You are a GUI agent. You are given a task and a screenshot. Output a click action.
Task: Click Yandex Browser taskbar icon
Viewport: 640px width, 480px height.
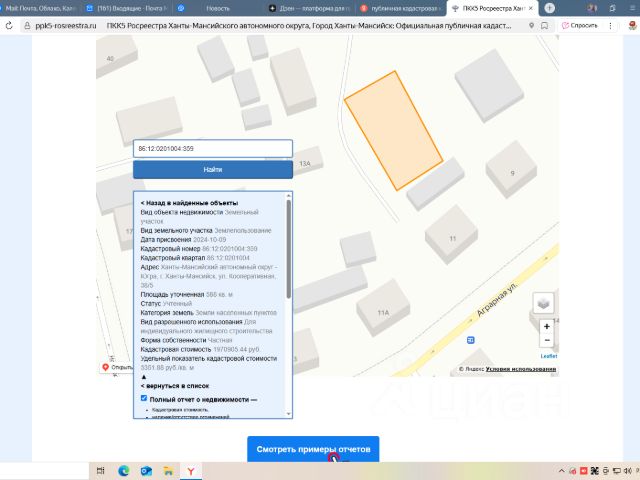coord(191,471)
